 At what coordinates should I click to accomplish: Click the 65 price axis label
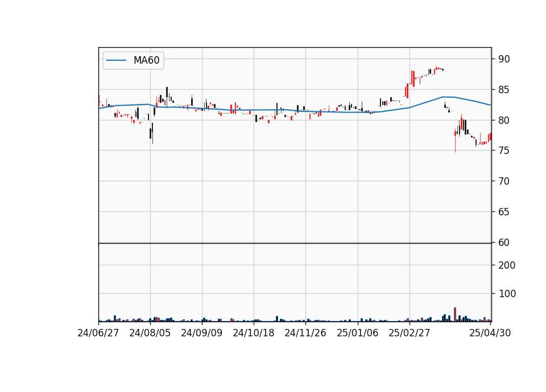tap(504, 212)
